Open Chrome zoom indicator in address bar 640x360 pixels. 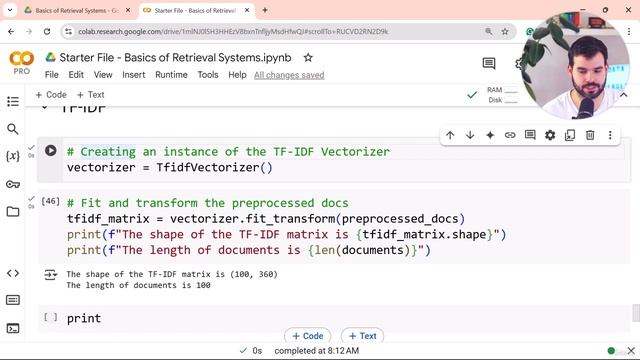488,31
